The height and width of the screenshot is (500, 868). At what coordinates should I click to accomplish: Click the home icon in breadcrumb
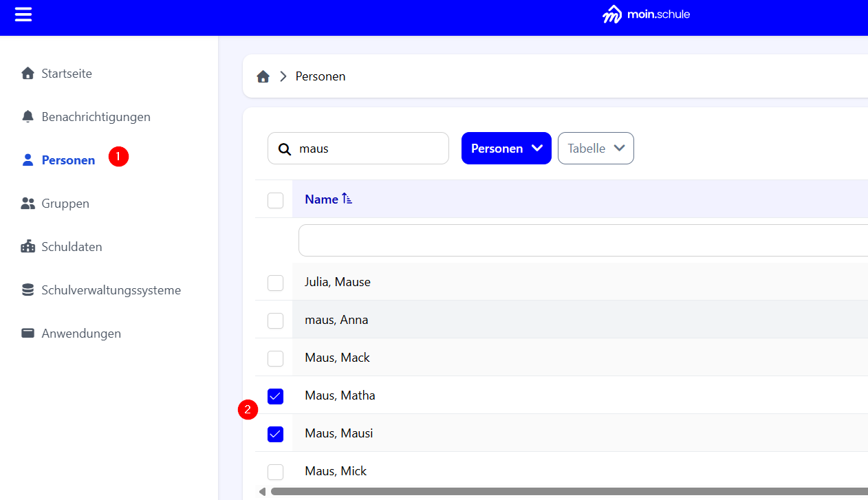pyautogui.click(x=263, y=76)
